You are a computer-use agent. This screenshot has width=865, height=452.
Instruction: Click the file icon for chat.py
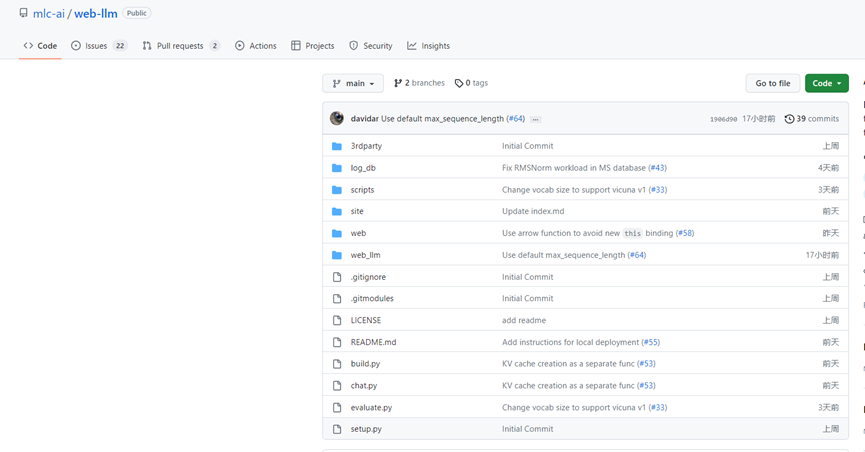337,386
